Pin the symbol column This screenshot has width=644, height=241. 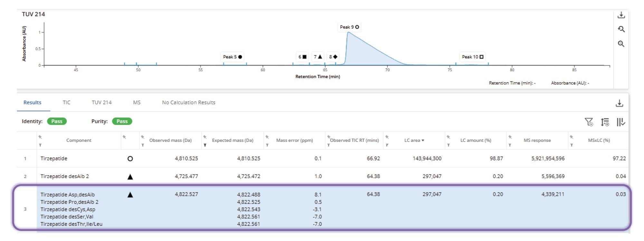(124, 137)
